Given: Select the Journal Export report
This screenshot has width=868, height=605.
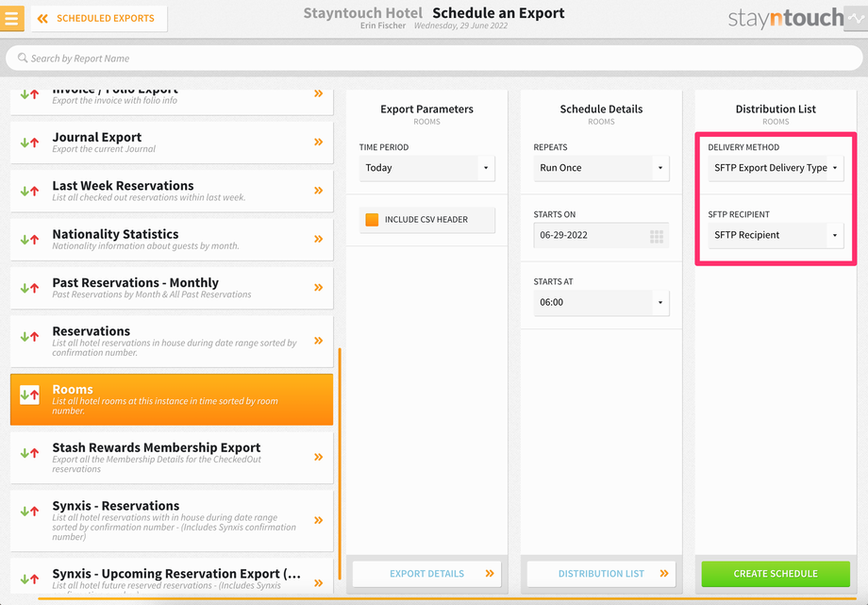Looking at the screenshot, I should pos(172,143).
